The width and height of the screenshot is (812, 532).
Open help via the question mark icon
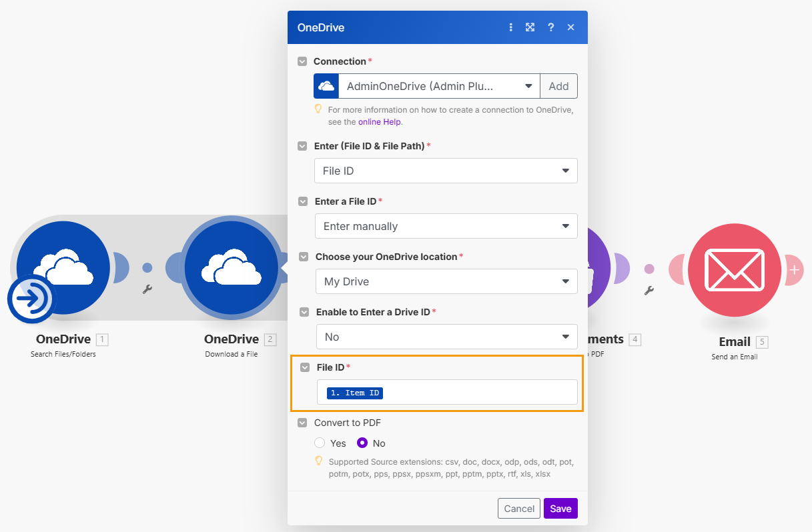pyautogui.click(x=551, y=27)
